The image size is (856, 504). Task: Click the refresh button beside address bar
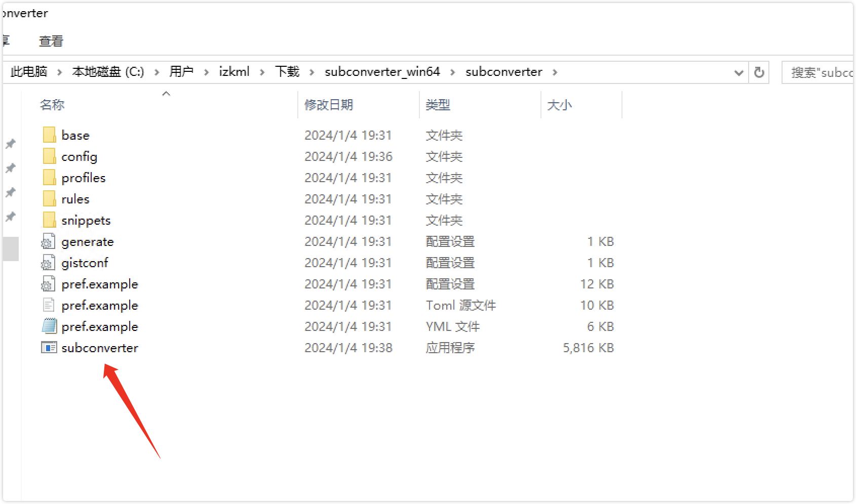(x=759, y=72)
